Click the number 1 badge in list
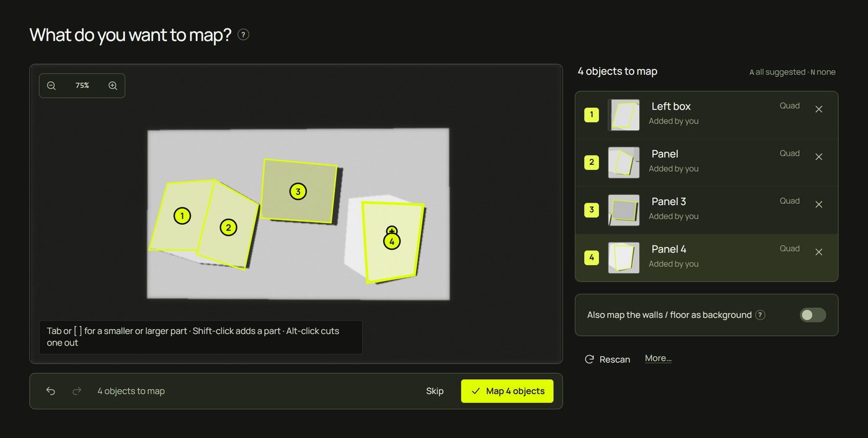This screenshot has width=868, height=438. click(x=591, y=115)
